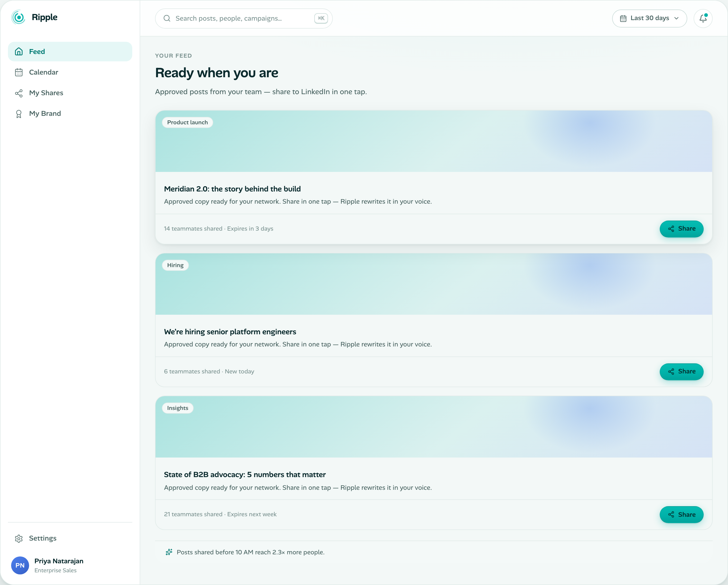The width and height of the screenshot is (728, 585).
Task: Click the description under the Meridian 2.0 title
Action: coord(298,202)
